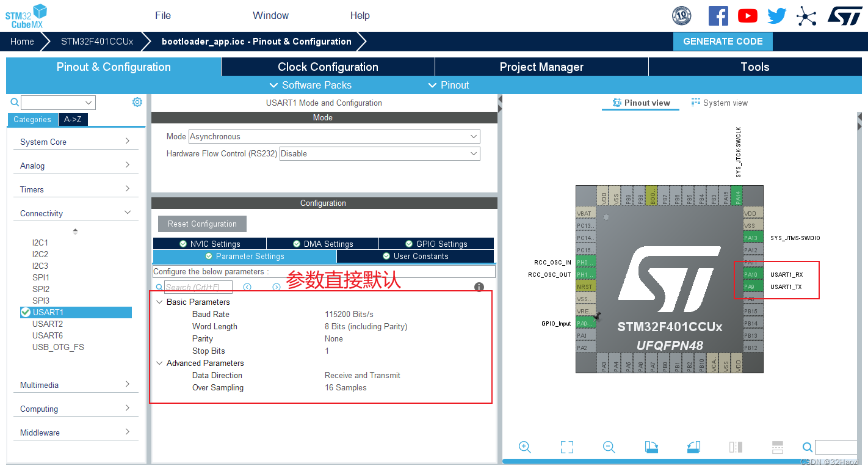
Task: Open the ST YouTube channel icon
Action: click(747, 16)
